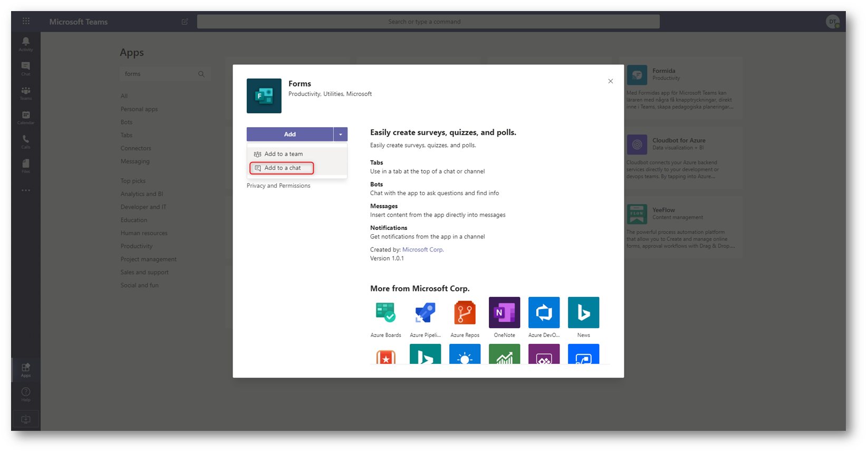Select the All apps category
Viewport: 868px width, 453px height.
(124, 96)
